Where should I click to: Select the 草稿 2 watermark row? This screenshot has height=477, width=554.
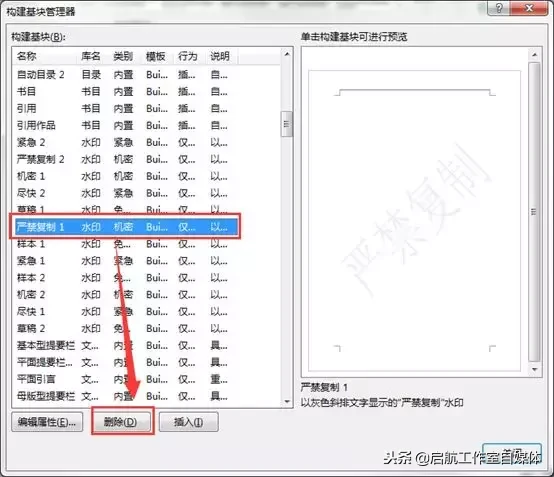126,329
